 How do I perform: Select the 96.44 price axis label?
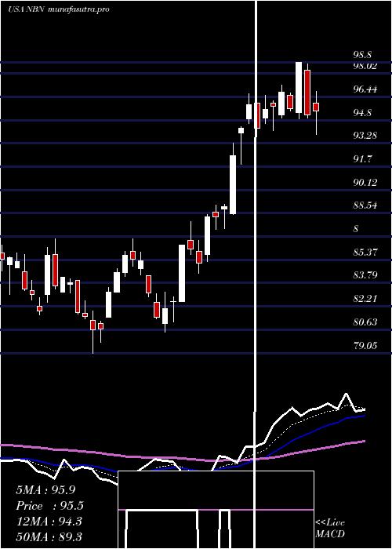click(x=365, y=89)
